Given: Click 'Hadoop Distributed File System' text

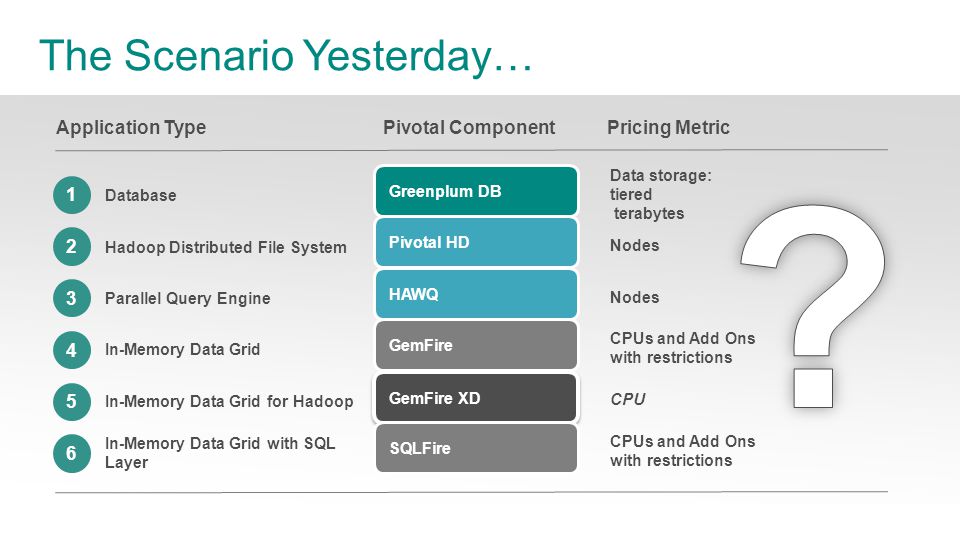Looking at the screenshot, I should pyautogui.click(x=226, y=247).
